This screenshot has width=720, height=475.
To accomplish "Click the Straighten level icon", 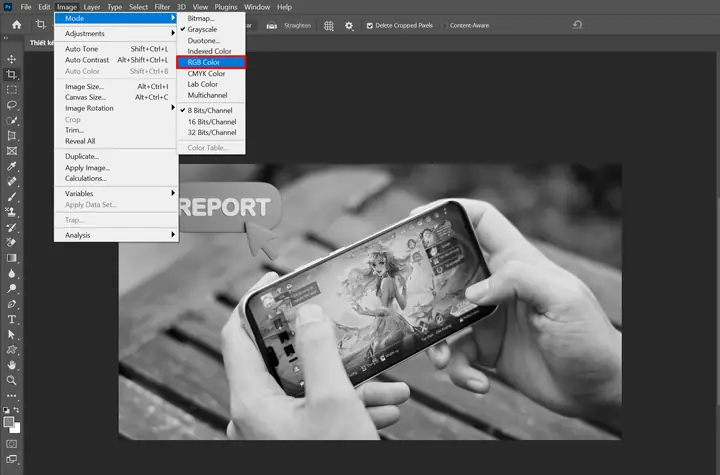I will (272, 26).
